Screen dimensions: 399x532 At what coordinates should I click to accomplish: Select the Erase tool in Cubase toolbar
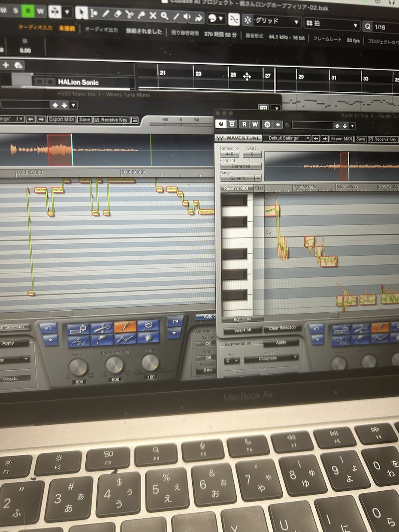click(x=118, y=14)
